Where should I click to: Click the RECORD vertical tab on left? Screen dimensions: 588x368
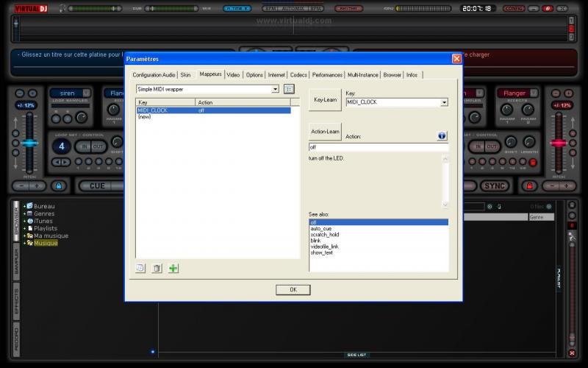[16, 339]
